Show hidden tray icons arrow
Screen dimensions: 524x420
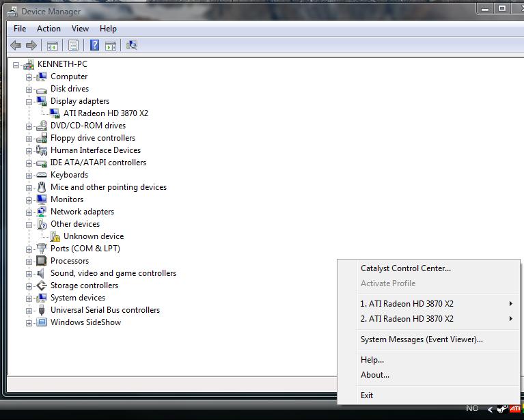(490, 409)
